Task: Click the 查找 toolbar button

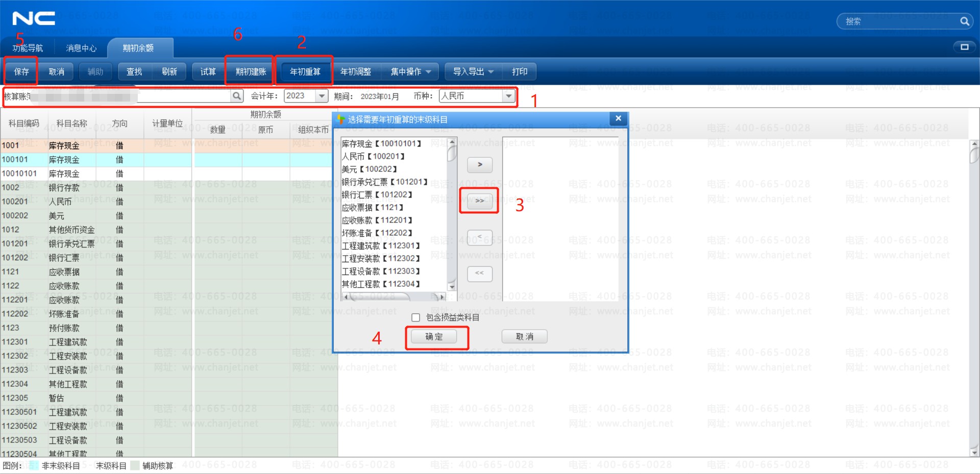Action: (134, 72)
